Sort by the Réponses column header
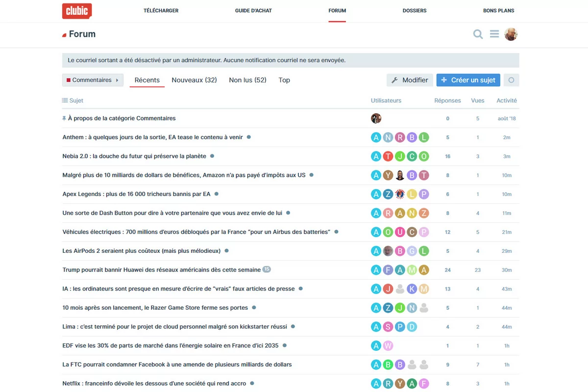 pos(447,100)
